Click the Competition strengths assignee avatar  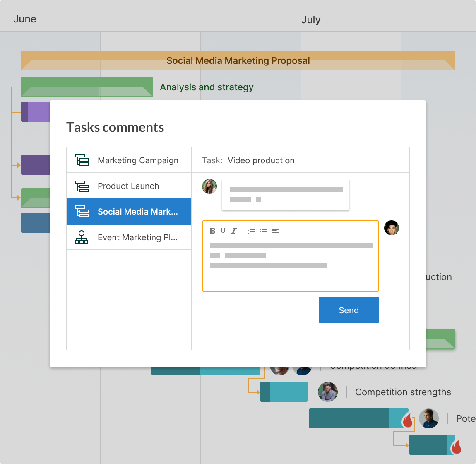tap(327, 391)
